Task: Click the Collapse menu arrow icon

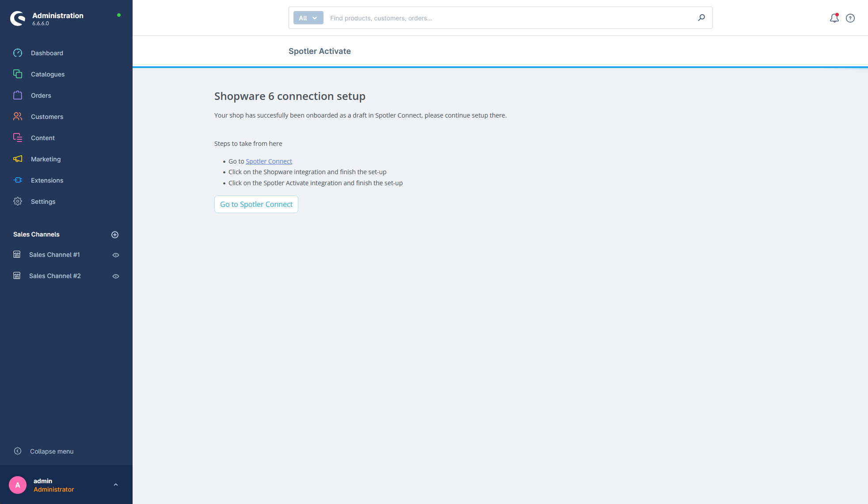Action: point(18,451)
